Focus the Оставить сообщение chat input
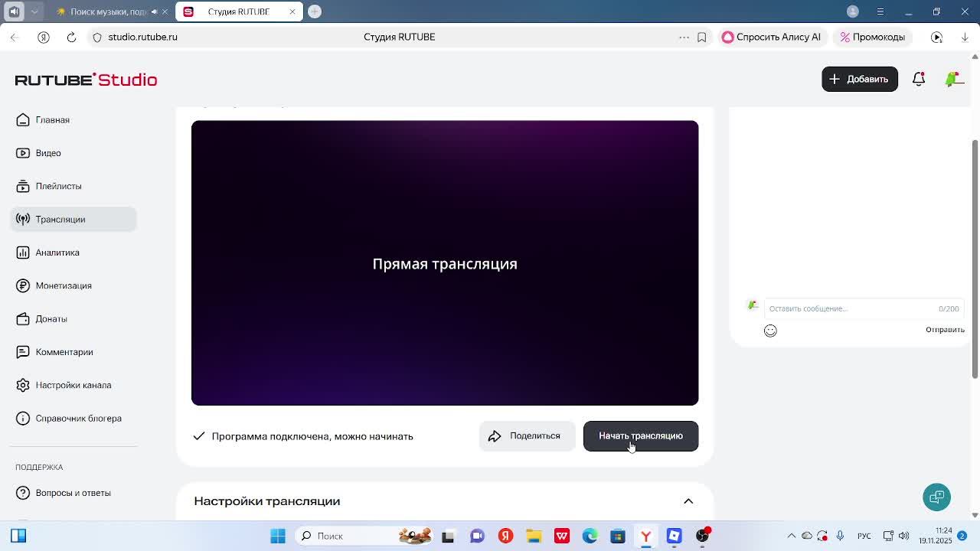The image size is (980, 551). pyautogui.click(x=864, y=308)
